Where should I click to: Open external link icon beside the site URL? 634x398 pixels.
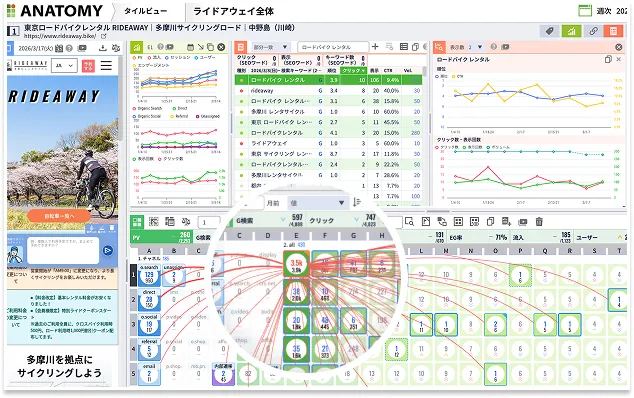[104, 36]
